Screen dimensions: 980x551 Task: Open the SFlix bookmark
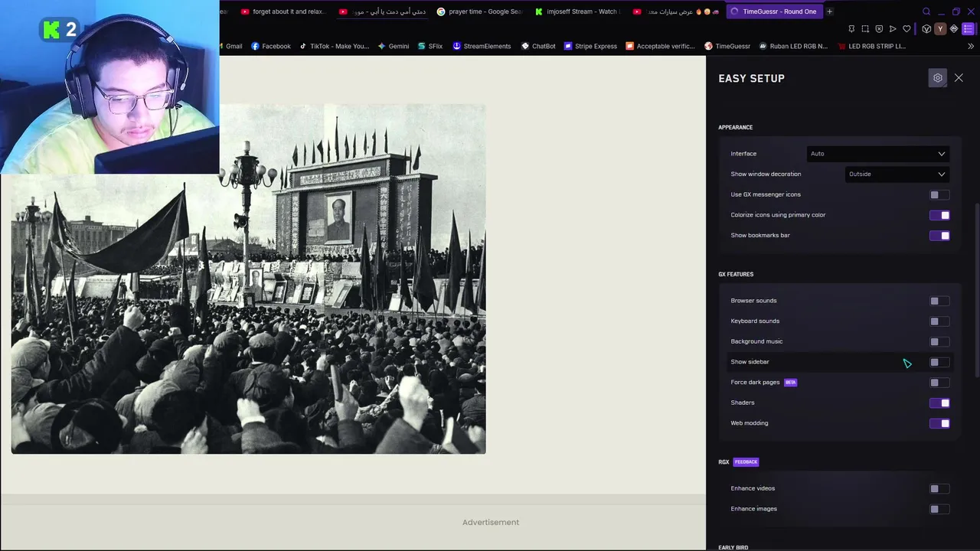[x=430, y=46]
